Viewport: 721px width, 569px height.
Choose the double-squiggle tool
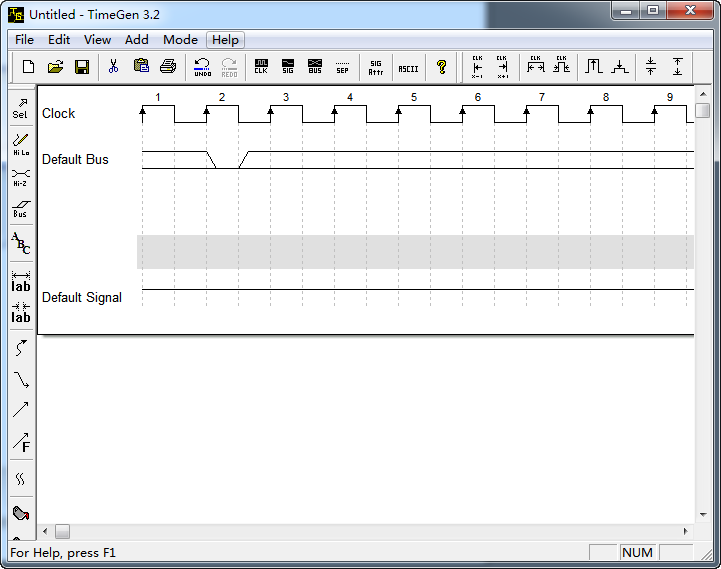pyautogui.click(x=21, y=479)
